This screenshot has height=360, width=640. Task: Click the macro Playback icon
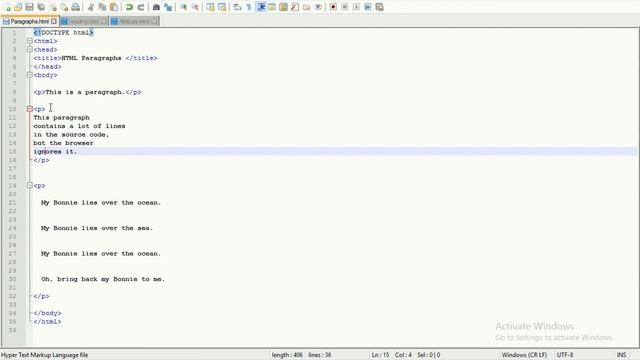coord(356,7)
